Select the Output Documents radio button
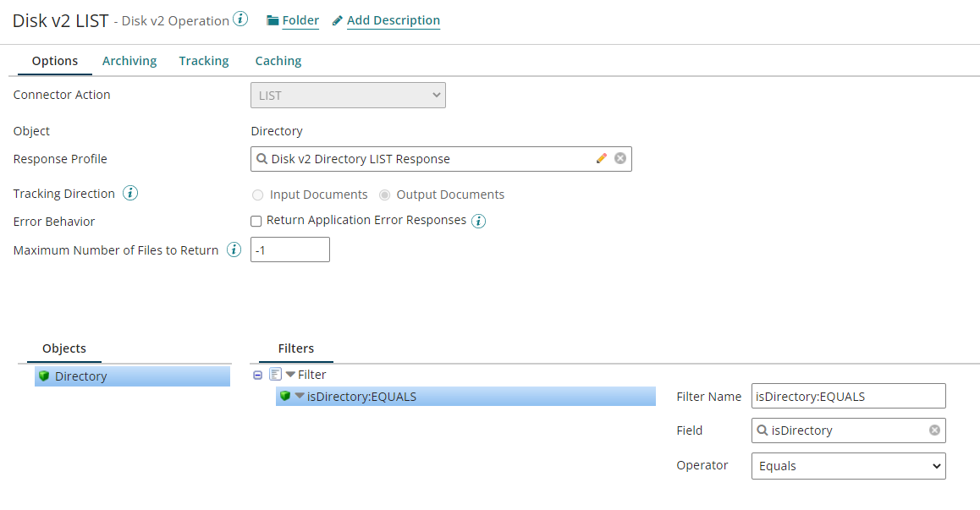This screenshot has width=980, height=510. [385, 195]
